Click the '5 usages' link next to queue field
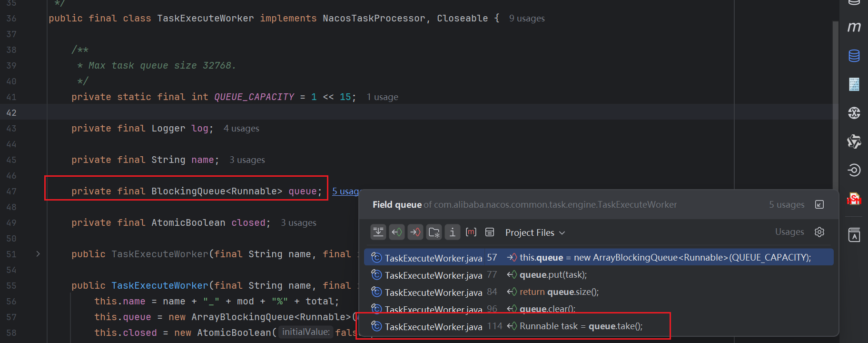Image resolution: width=868 pixels, height=343 pixels. 345,191
